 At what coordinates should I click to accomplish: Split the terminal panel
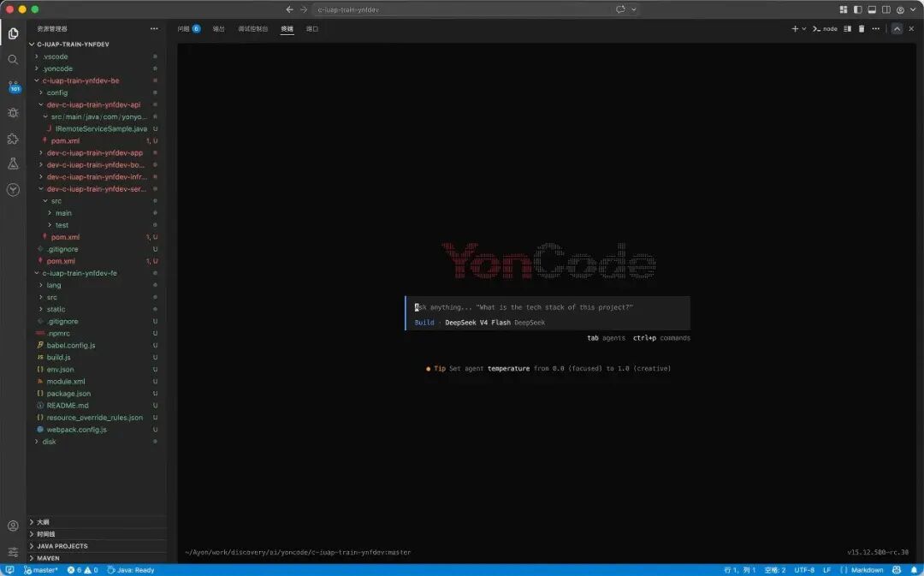(x=847, y=28)
